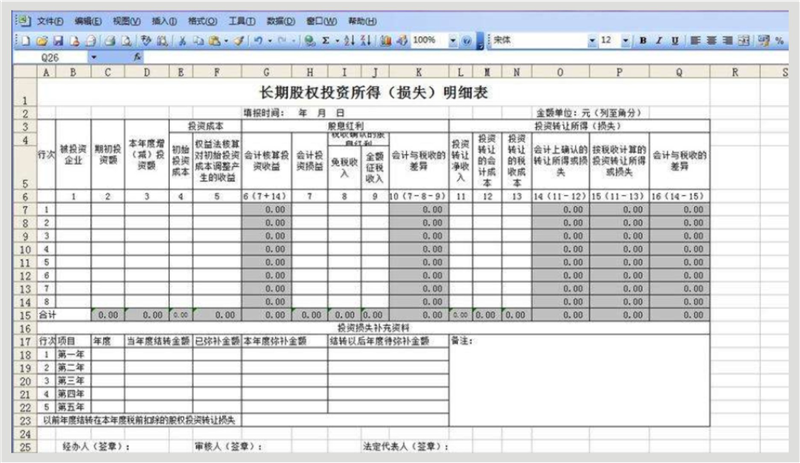Open the Paste options dropdown arrow

pyautogui.click(x=226, y=40)
